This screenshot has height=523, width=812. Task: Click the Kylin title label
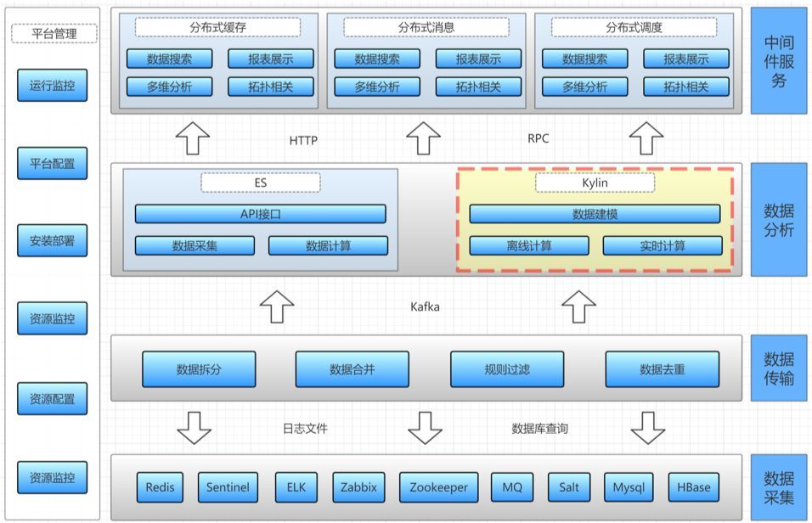point(595,183)
